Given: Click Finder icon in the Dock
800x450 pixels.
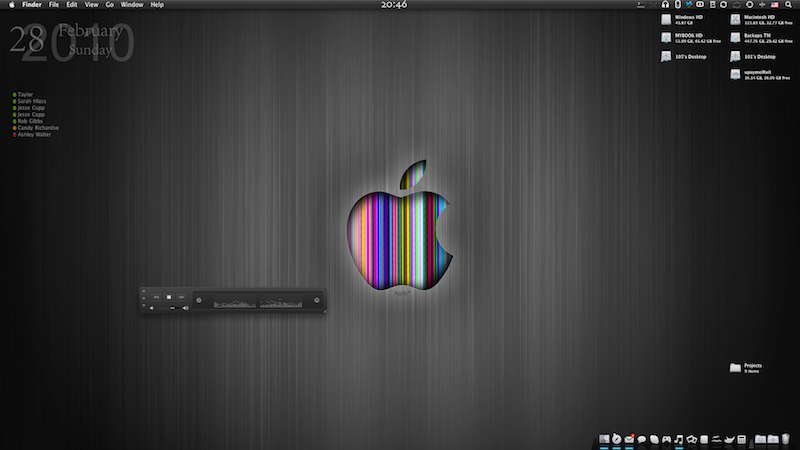Looking at the screenshot, I should pyautogui.click(x=604, y=439).
